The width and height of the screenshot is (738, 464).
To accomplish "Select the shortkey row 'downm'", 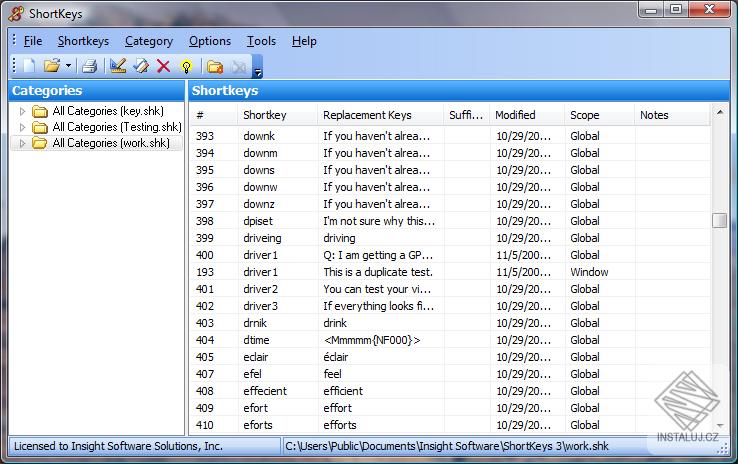I will coord(450,153).
